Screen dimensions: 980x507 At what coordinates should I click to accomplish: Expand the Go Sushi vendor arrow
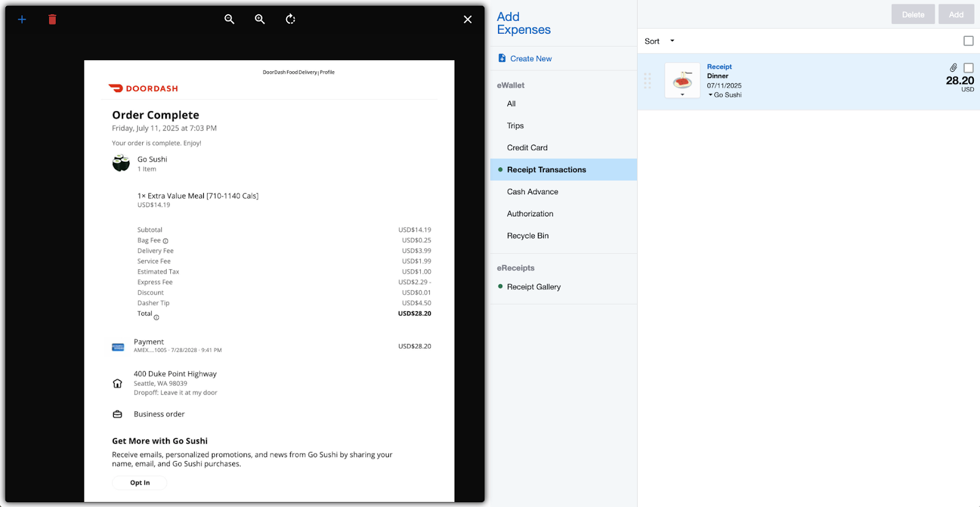[x=710, y=95]
